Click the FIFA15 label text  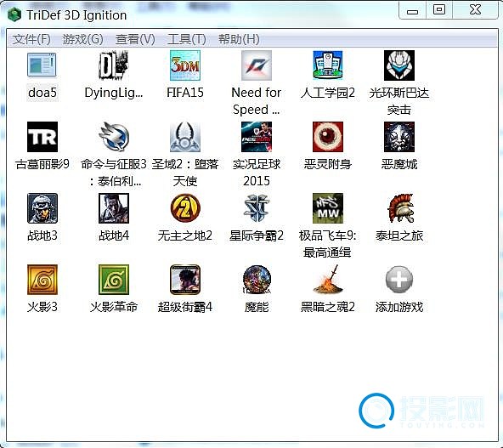185,93
